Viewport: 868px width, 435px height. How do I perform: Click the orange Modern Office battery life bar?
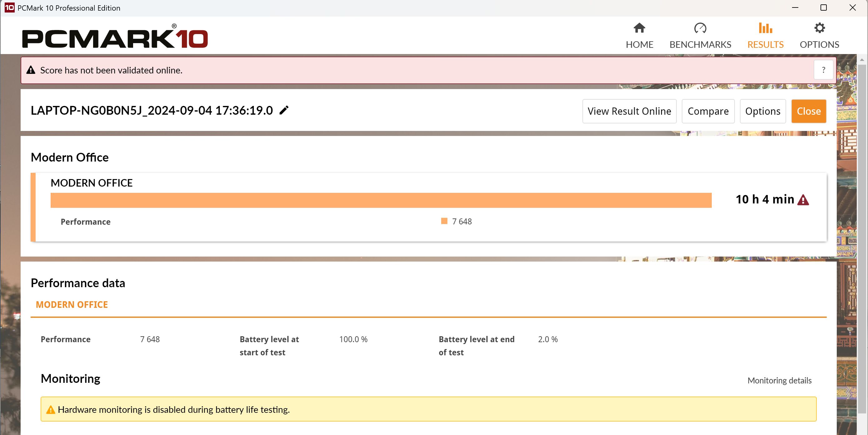(381, 200)
